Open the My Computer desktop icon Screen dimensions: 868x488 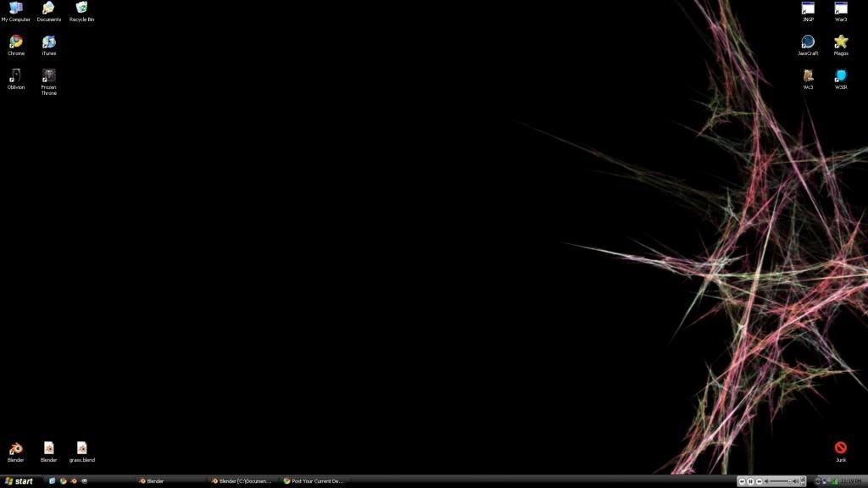[x=15, y=12]
